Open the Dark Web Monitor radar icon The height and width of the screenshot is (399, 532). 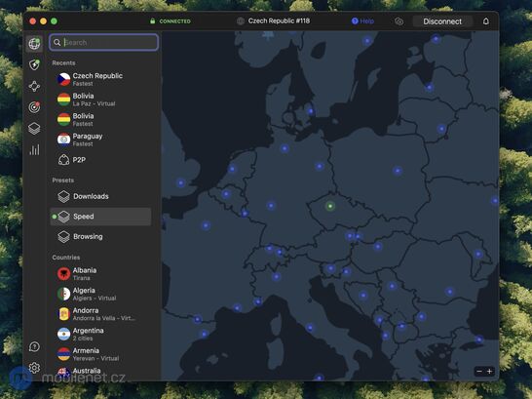point(34,107)
